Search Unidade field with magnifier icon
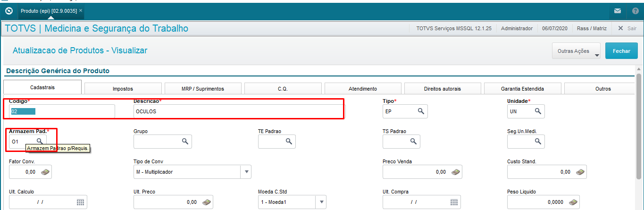The height and width of the screenshot is (210, 644). coord(537,111)
